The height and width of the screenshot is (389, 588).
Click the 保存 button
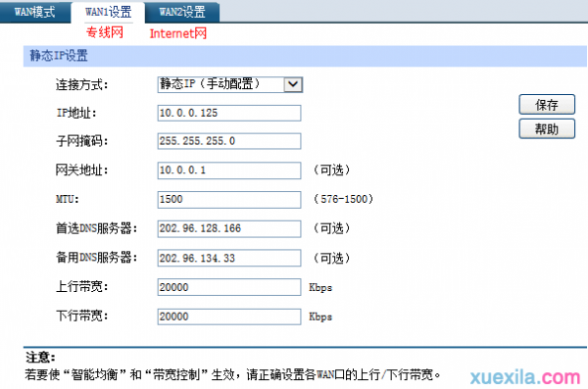point(547,104)
